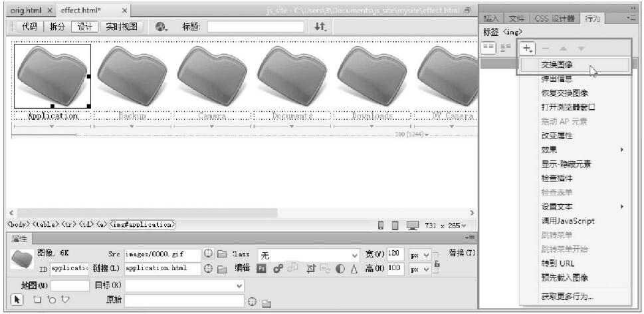Click the Backup folder thumbnail image
This screenshot has height=314, width=644.
pos(132,74)
